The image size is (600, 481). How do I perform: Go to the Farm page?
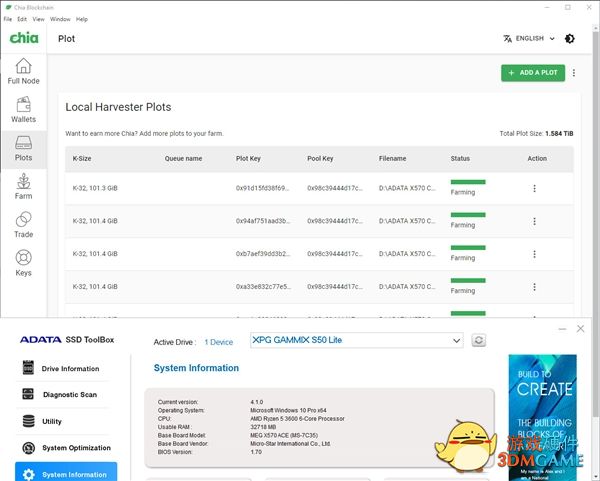23,187
